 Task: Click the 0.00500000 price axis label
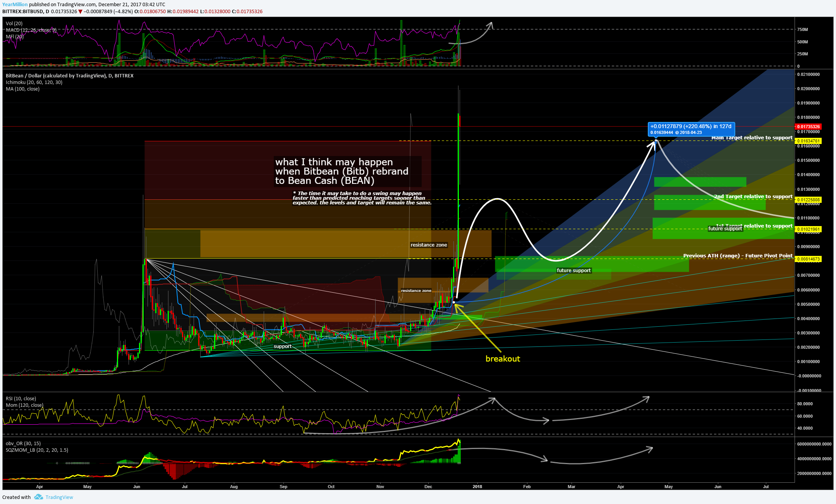click(809, 304)
